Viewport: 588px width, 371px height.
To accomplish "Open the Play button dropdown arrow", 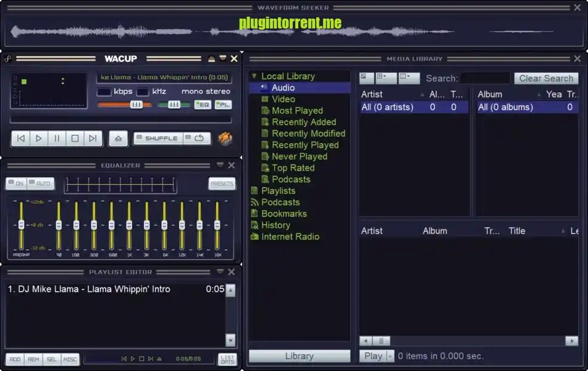I will point(390,356).
